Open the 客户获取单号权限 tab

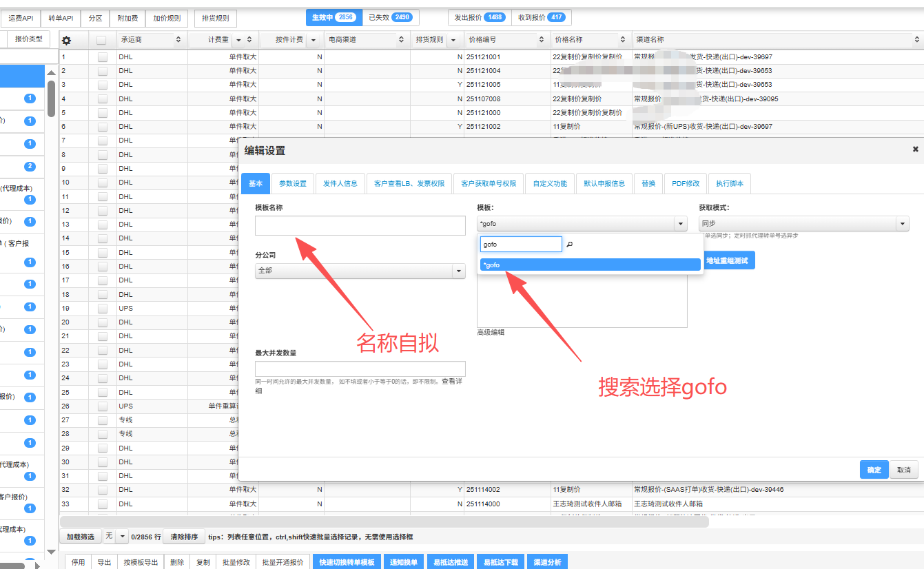pos(489,183)
